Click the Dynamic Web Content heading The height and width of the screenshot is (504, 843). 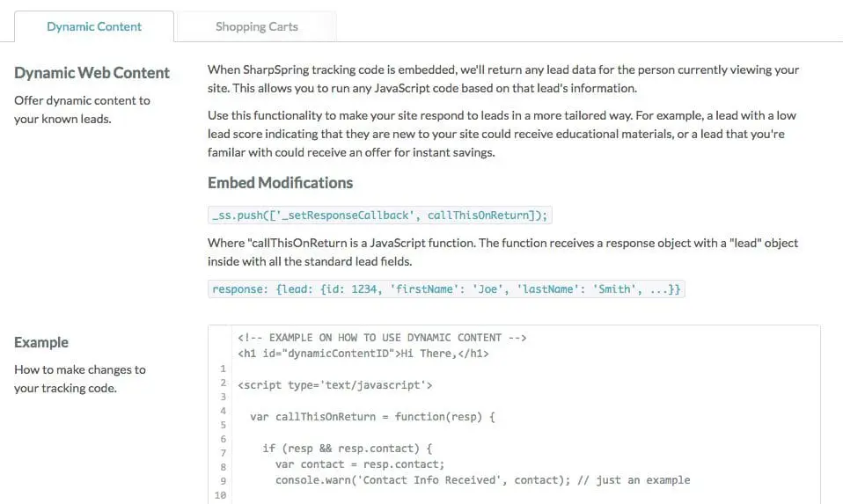(92, 73)
